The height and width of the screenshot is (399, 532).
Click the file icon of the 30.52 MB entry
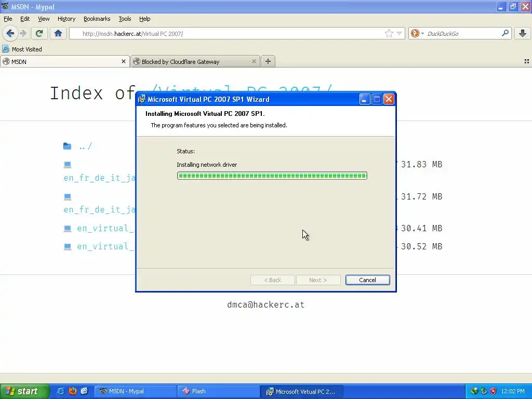click(68, 247)
